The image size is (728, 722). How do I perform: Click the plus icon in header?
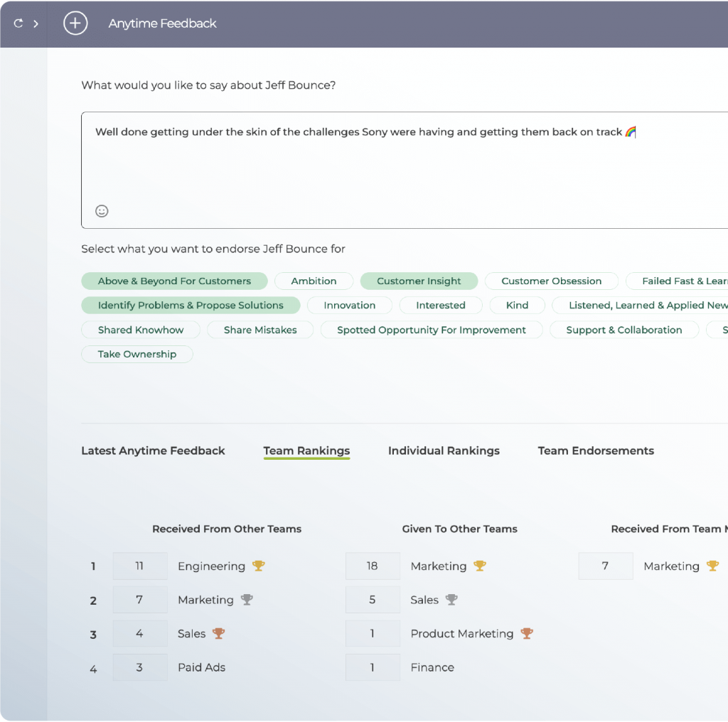[x=75, y=23]
